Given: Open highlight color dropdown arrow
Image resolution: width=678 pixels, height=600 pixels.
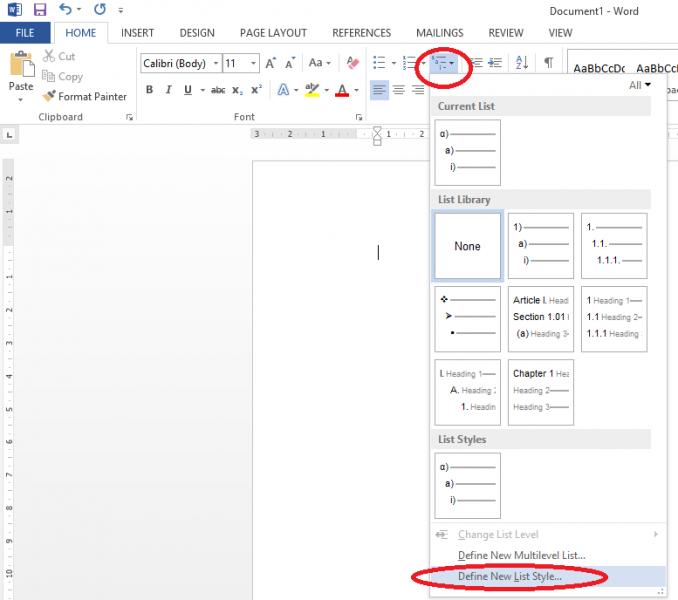Looking at the screenshot, I should point(326,90).
